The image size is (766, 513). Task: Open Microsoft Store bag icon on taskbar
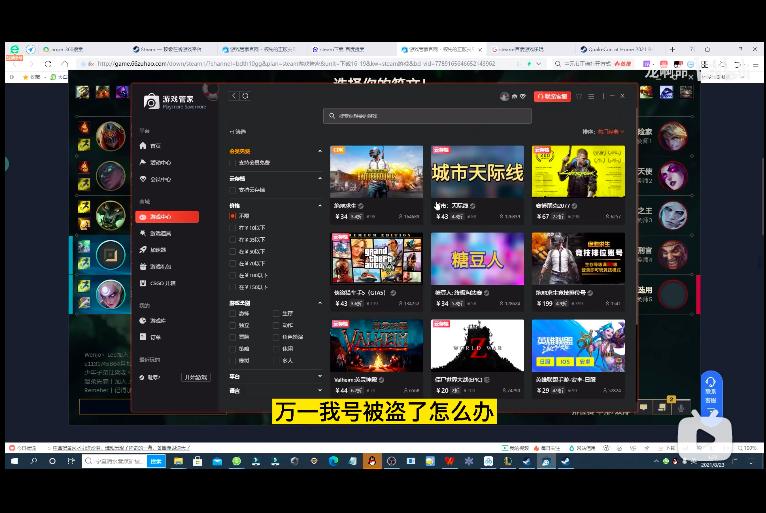point(198,461)
